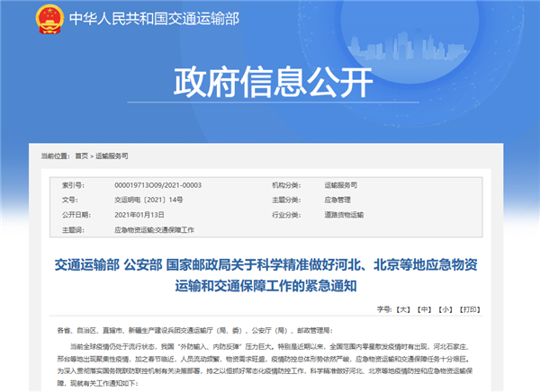The width and height of the screenshot is (540, 392).
Task: Go to 首页 in the breadcrumb
Action: click(x=82, y=156)
